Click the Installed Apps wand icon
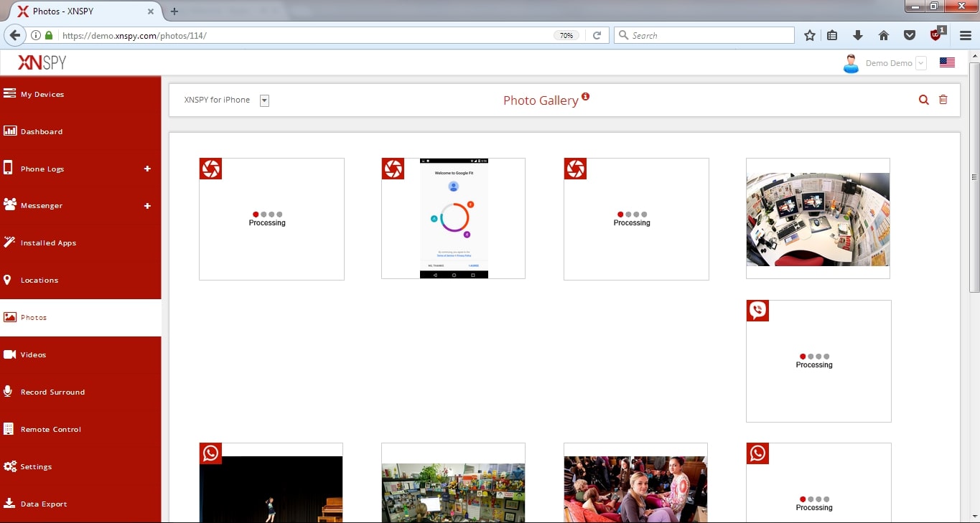The height and width of the screenshot is (523, 980). (x=9, y=242)
